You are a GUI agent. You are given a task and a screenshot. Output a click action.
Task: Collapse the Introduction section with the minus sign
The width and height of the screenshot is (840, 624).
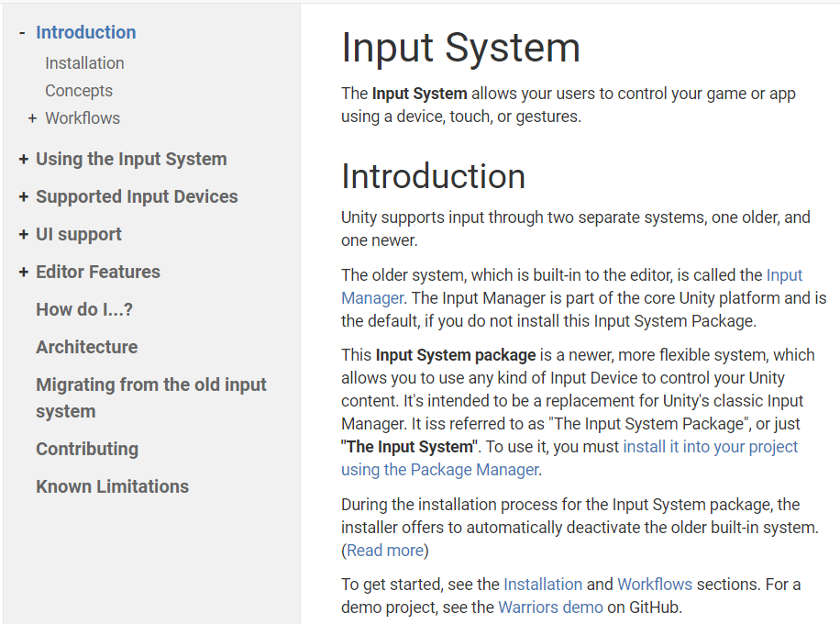(22, 33)
